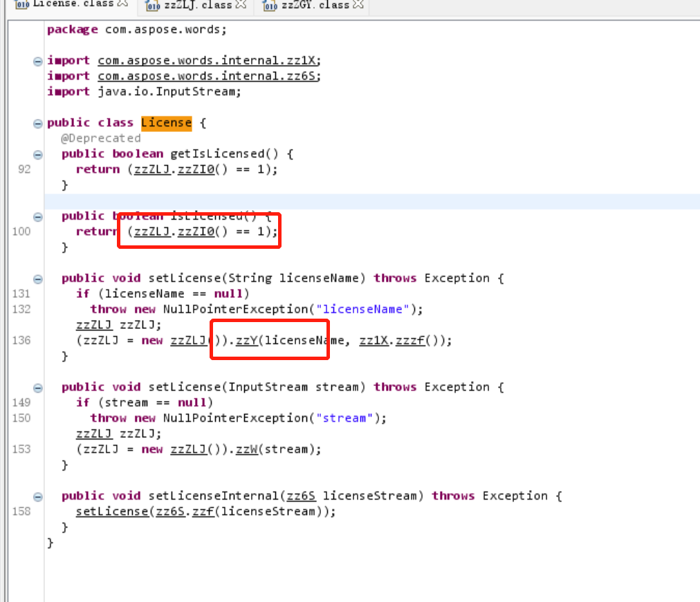Click the setLicenseInternal method name
The height and width of the screenshot is (602, 700).
214,496
